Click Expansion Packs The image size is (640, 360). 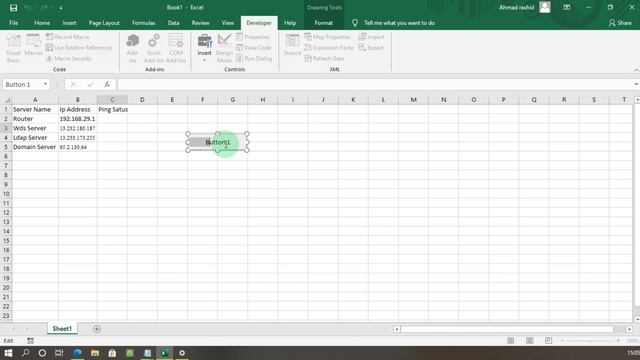click(x=329, y=48)
